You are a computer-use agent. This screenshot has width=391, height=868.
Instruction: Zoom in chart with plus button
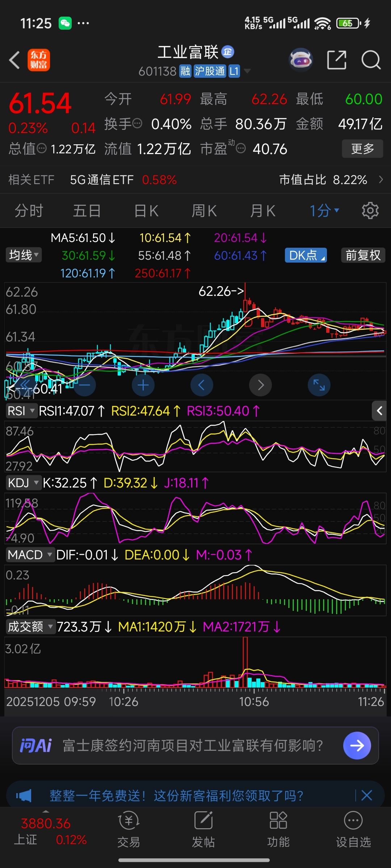pos(143,385)
